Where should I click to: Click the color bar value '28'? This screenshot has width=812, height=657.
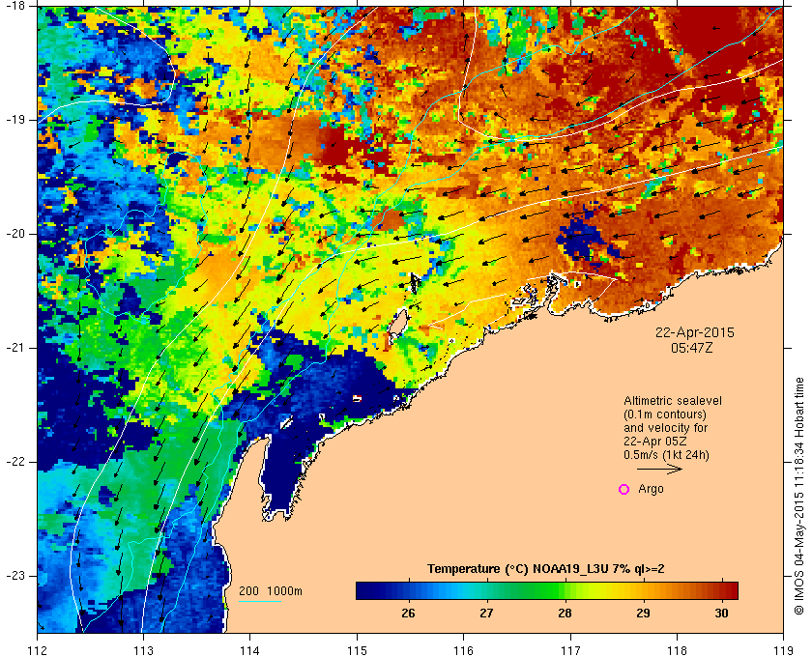click(565, 613)
